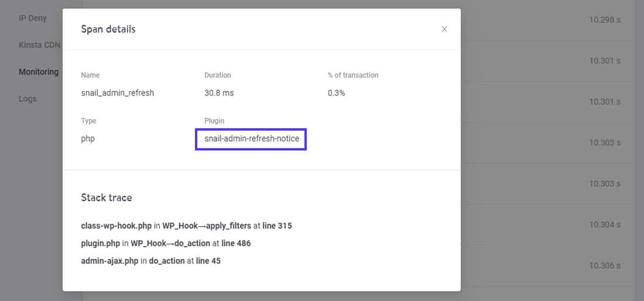Click the Plugin field label
The image size is (644, 301).
214,121
